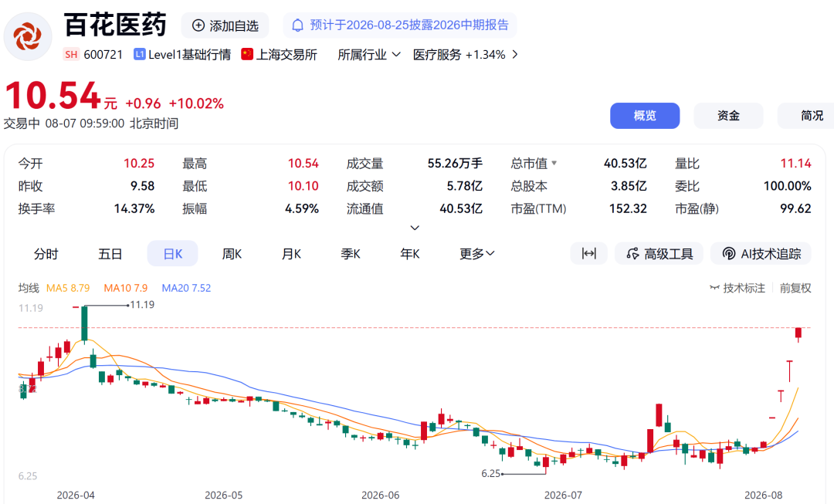Click the MA10 7.9 indicator label
834x504 pixels.
click(126, 288)
